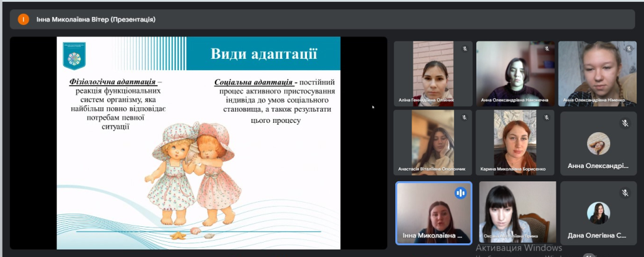Open Анастасія Віталіївна Ополончик video tile
This screenshot has width=644, height=257.
[x=433, y=143]
